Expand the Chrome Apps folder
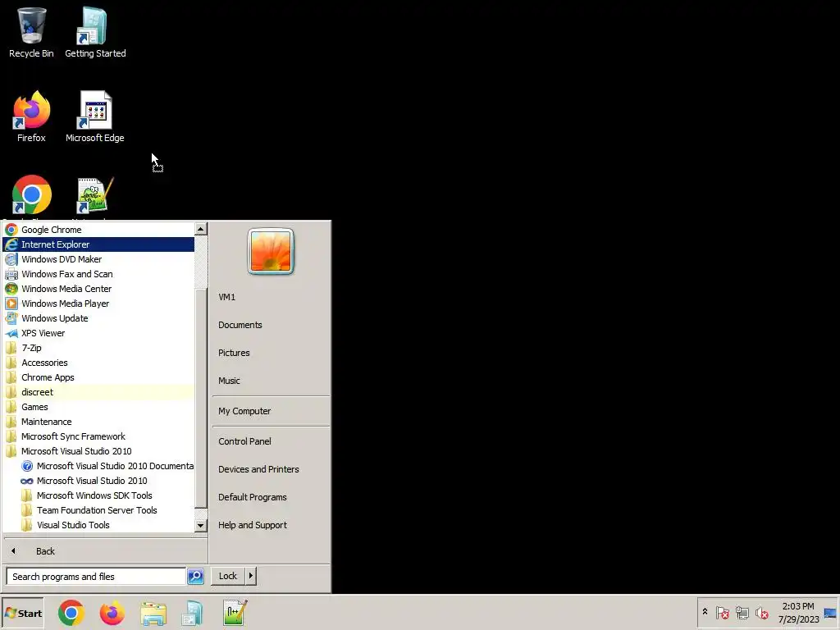 point(98,377)
